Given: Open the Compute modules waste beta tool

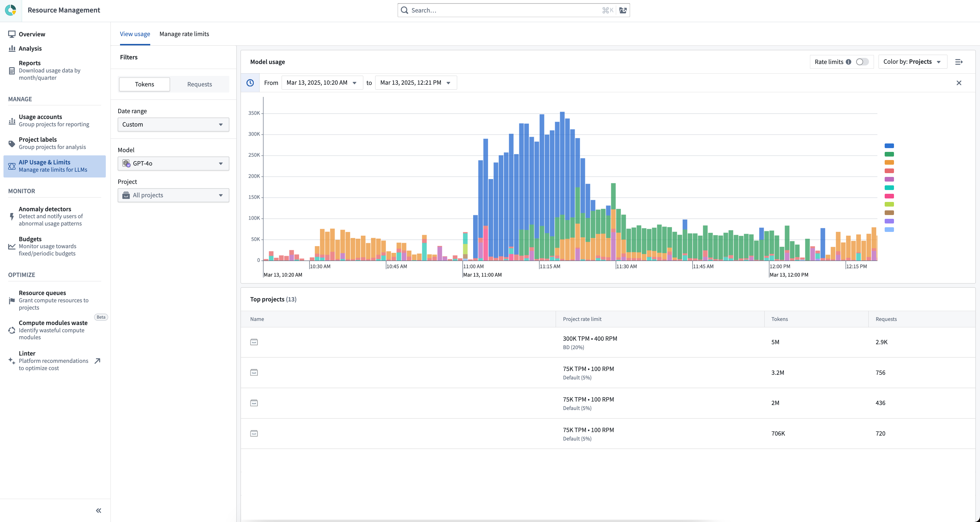Looking at the screenshot, I should 53,323.
